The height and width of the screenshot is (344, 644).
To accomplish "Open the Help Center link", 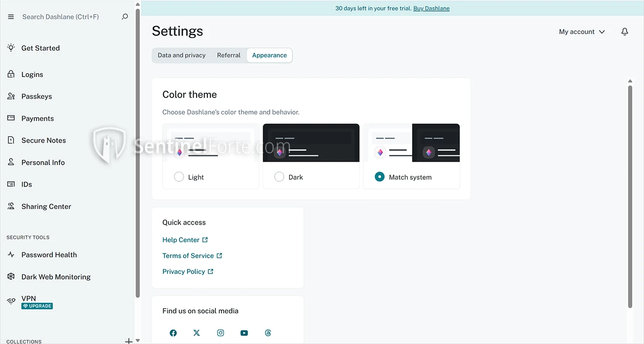I will point(181,240).
